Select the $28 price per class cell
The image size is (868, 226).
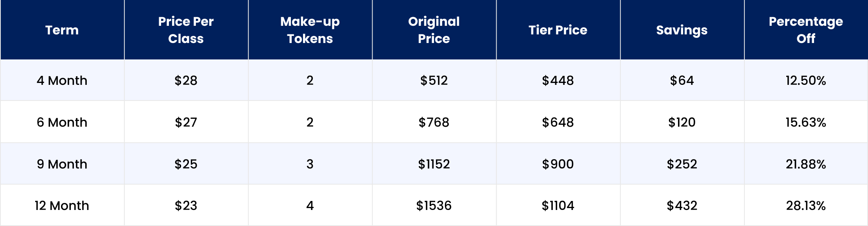pos(186,80)
